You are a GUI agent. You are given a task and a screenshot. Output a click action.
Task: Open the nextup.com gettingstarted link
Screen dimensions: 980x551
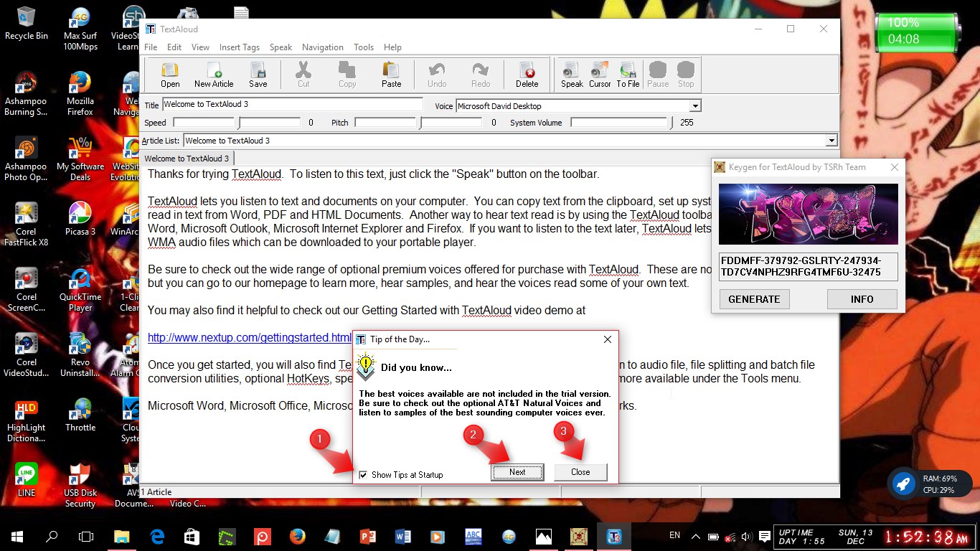click(250, 337)
